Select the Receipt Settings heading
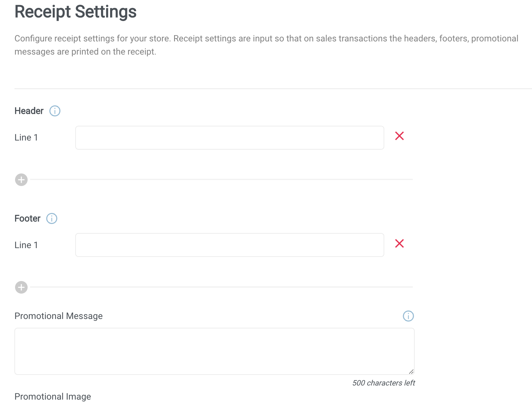Viewport: 532px width, 404px height. pos(76,12)
